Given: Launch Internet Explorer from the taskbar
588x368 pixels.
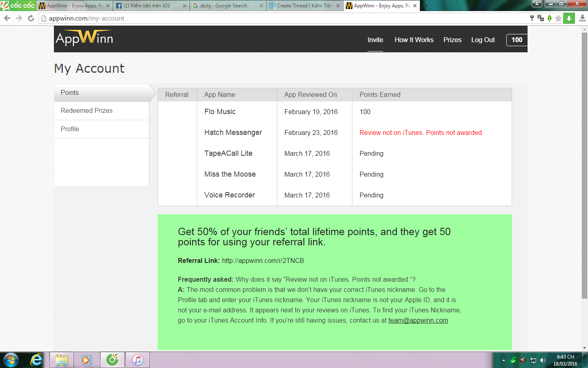Looking at the screenshot, I should [x=36, y=360].
